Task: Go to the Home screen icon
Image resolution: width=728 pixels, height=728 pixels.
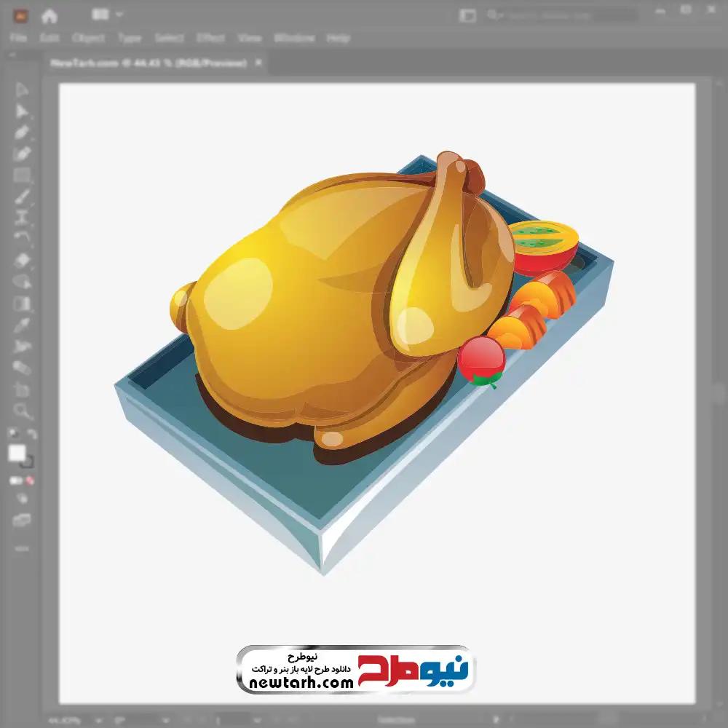Action: tap(50, 16)
